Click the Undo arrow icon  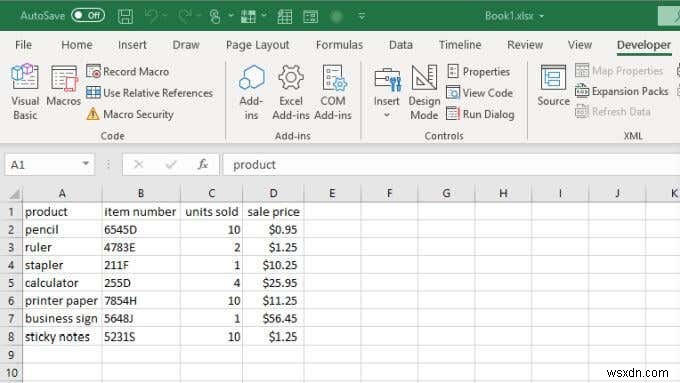pyautogui.click(x=151, y=16)
